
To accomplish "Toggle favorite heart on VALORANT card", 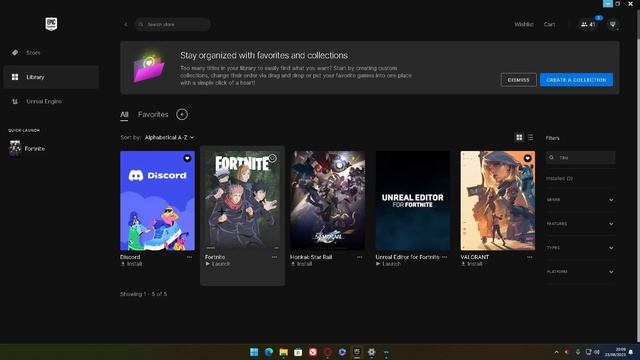I will coord(527,158).
